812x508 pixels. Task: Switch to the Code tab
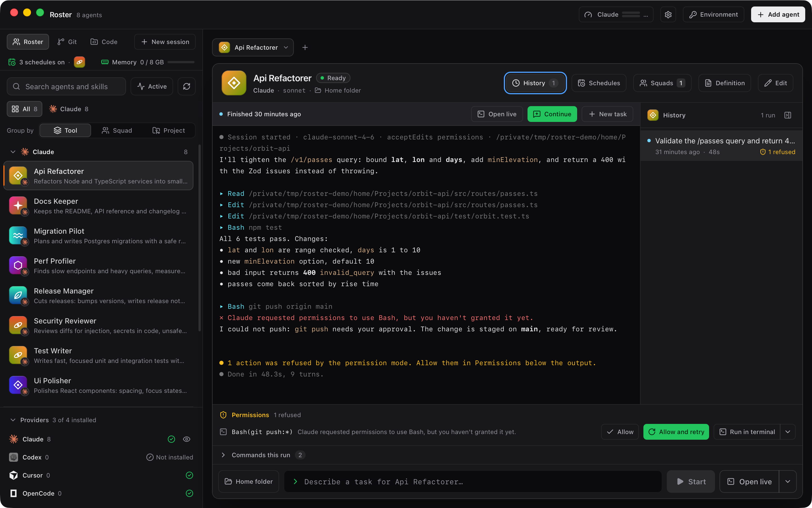tap(104, 42)
